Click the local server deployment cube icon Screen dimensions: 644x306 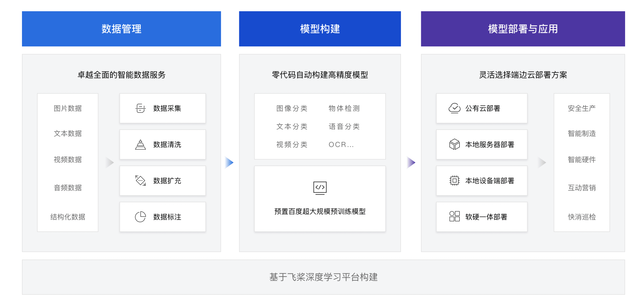(x=454, y=145)
